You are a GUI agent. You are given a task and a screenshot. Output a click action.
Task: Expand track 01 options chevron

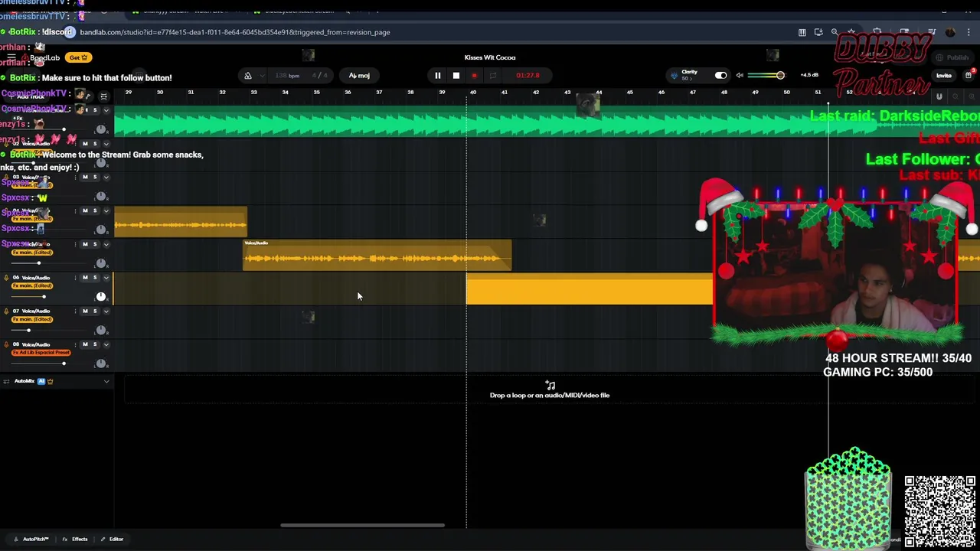point(106,110)
